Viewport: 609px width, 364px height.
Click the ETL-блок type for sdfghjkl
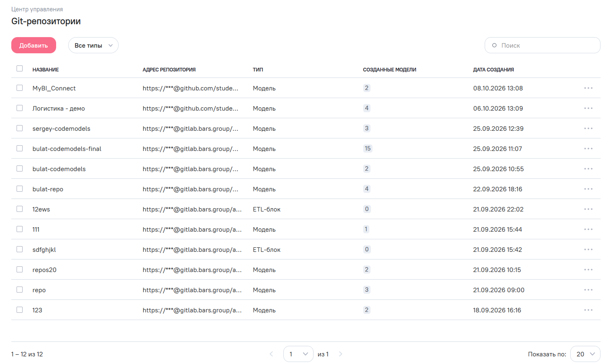(267, 250)
